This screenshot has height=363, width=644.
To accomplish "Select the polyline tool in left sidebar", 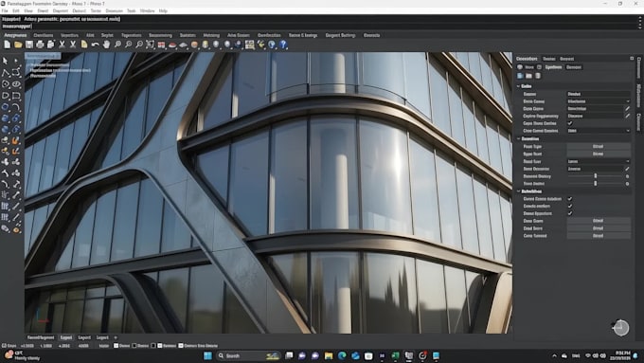I will 6,73.
